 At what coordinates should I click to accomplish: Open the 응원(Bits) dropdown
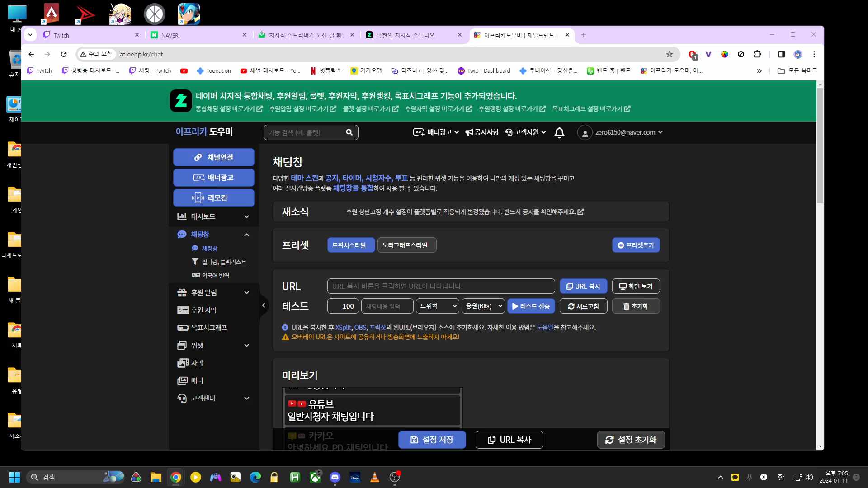click(x=482, y=306)
